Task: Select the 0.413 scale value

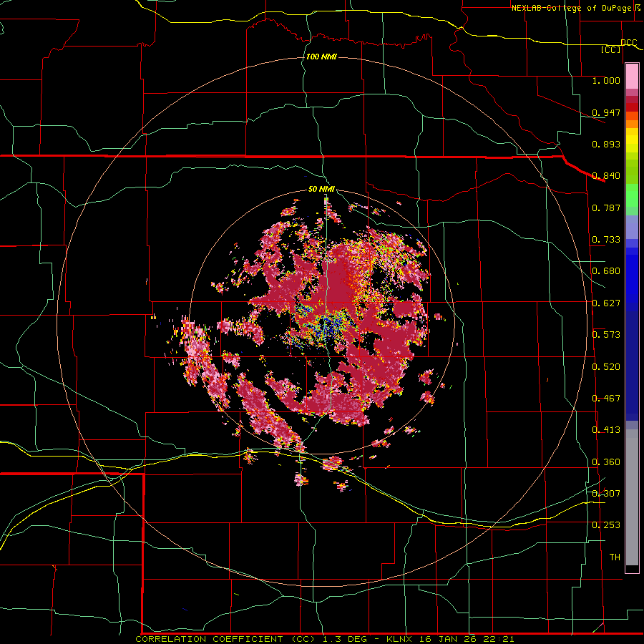Action: pyautogui.click(x=606, y=430)
